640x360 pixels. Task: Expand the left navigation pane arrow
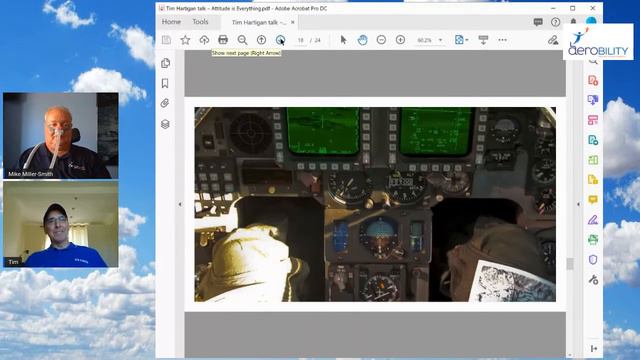pos(180,204)
